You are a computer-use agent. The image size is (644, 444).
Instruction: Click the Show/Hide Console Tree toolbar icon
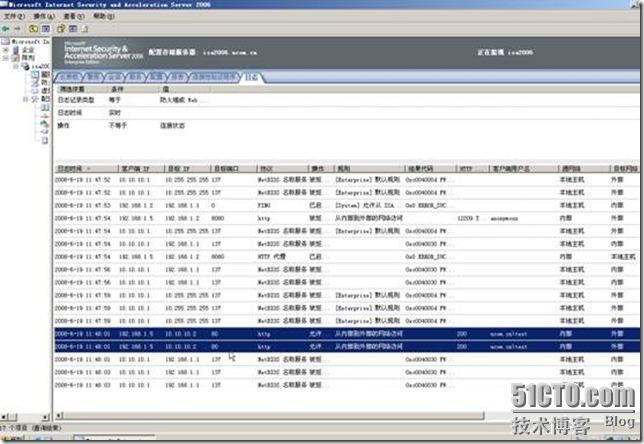coord(46,29)
